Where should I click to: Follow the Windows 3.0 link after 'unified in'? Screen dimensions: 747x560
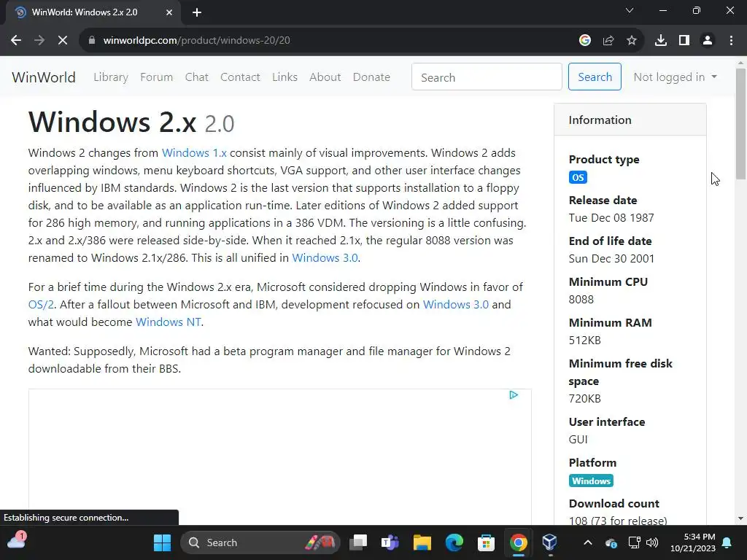pos(325,257)
